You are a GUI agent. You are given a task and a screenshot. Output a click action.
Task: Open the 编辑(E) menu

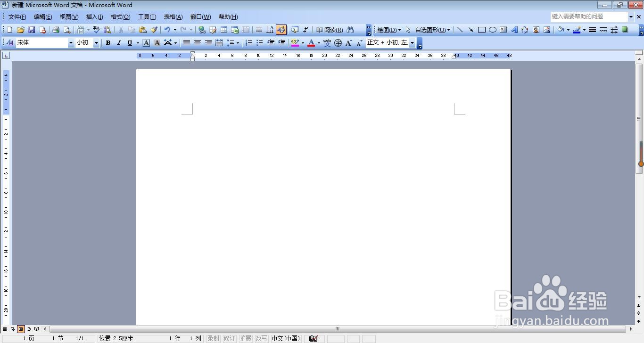[43, 17]
